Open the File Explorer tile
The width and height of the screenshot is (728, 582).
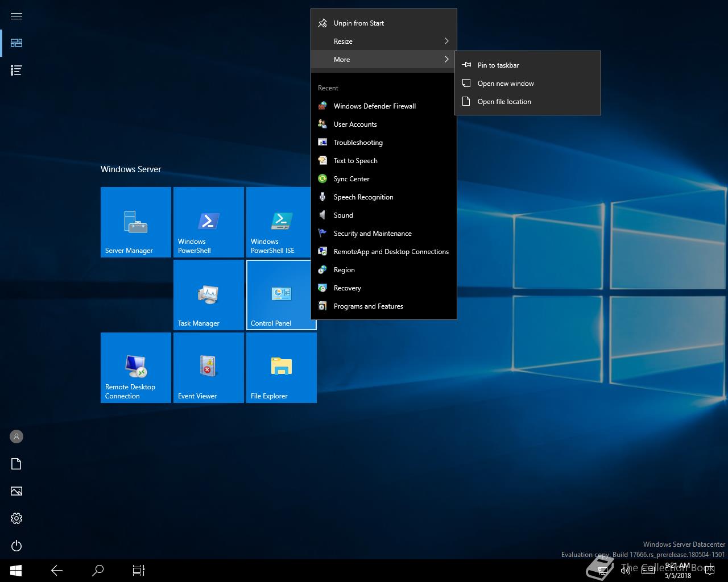282,368
